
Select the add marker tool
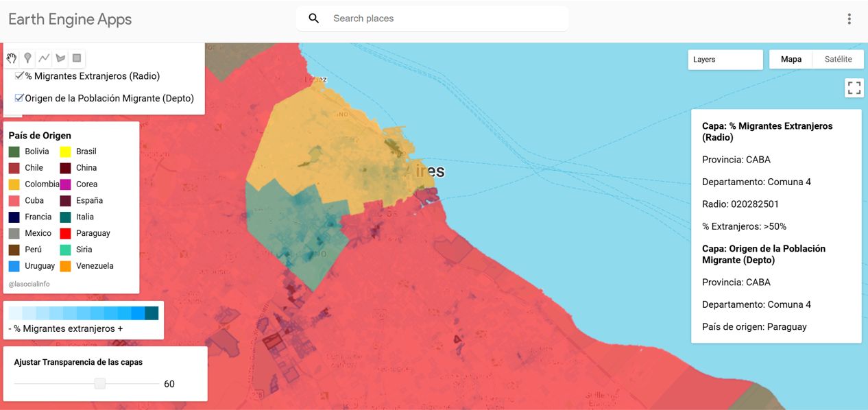click(27, 58)
